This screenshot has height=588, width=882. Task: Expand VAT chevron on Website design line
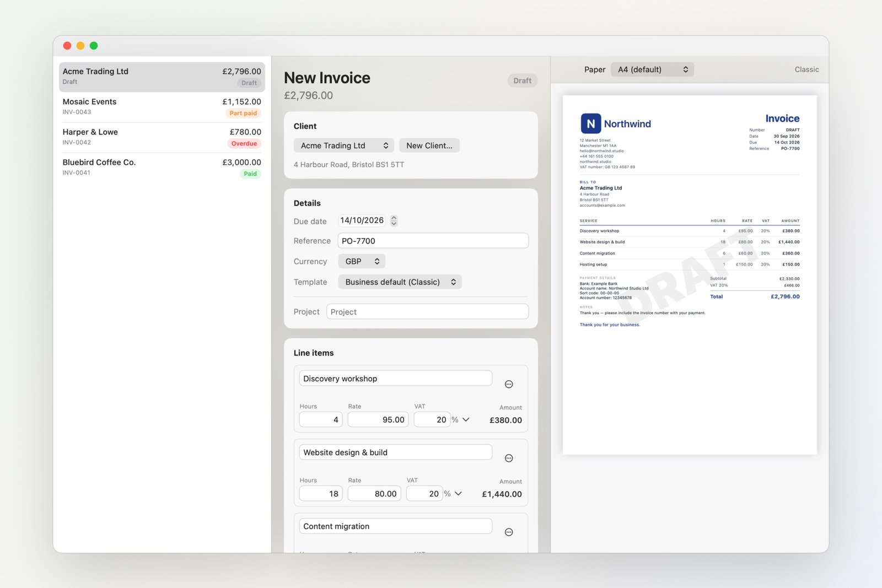pos(458,494)
